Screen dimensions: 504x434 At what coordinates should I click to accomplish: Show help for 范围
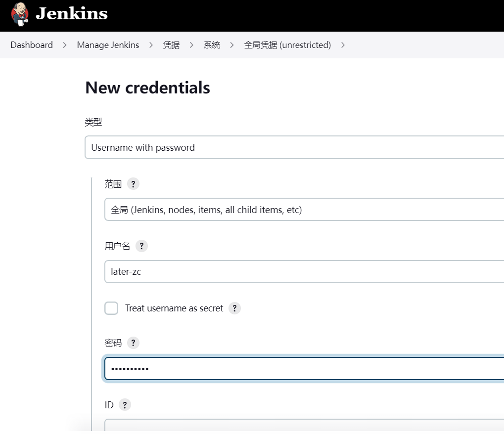[x=133, y=184]
